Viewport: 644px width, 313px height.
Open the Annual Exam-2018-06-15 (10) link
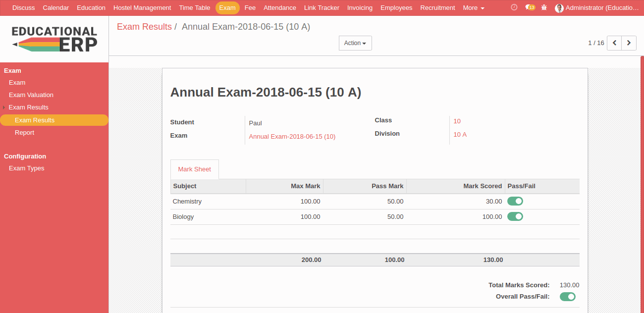pos(292,137)
